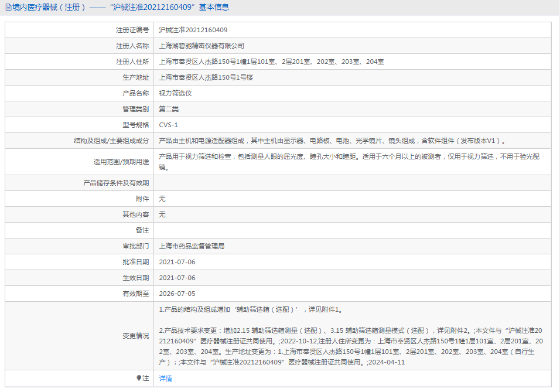Click the product name value 视力筛选仪
The width and height of the screenshot is (560, 392).
[175, 93]
